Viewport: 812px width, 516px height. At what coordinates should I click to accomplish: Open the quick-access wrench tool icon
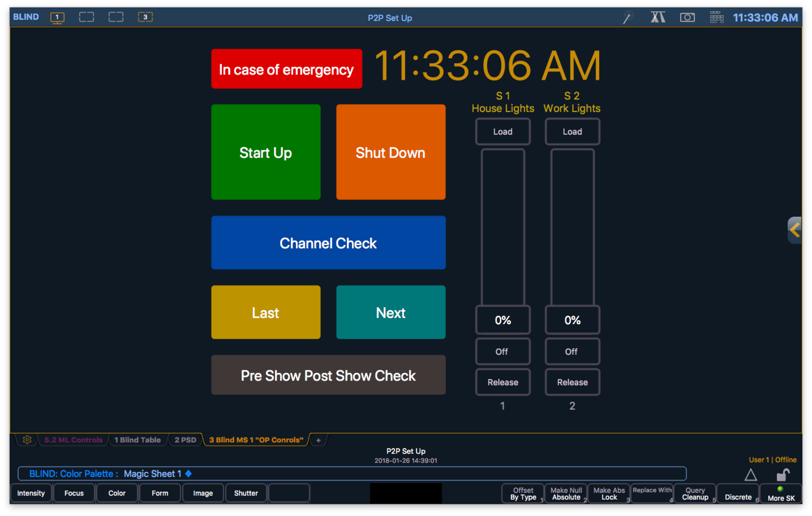coord(628,17)
